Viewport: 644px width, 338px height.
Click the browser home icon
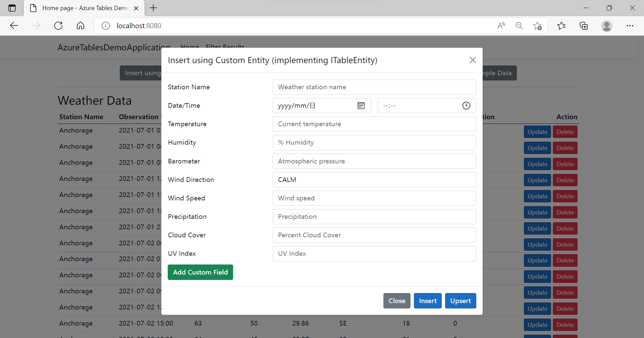(x=80, y=26)
